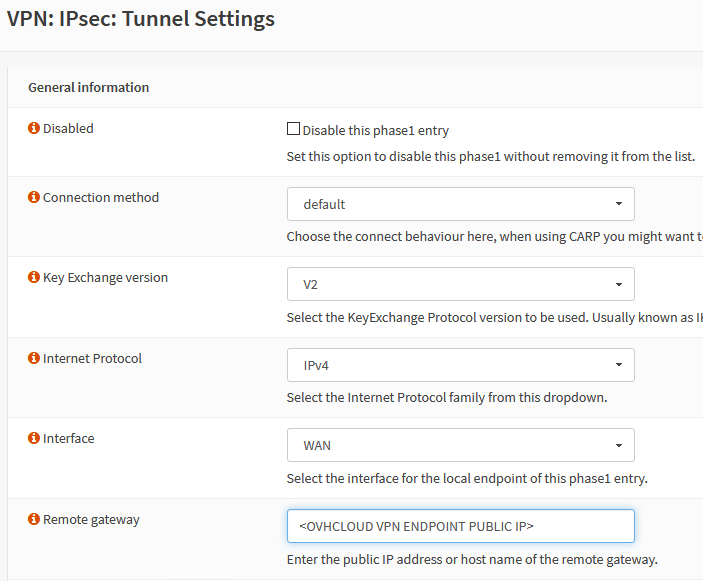Open the Interface WAN dropdown
The image size is (703, 581).
pyautogui.click(x=460, y=445)
